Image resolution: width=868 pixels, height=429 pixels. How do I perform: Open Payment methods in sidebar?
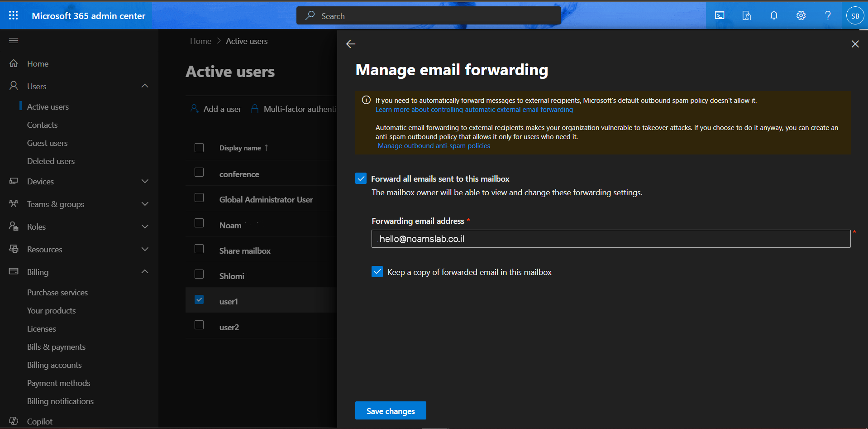point(59,383)
